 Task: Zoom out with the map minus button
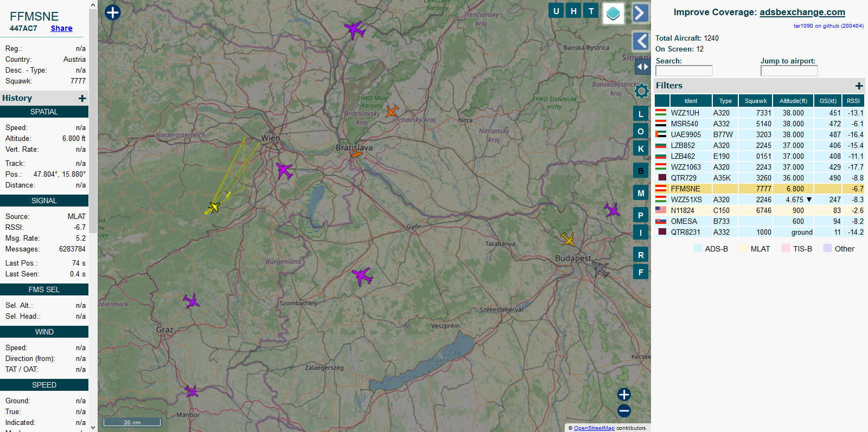click(624, 411)
